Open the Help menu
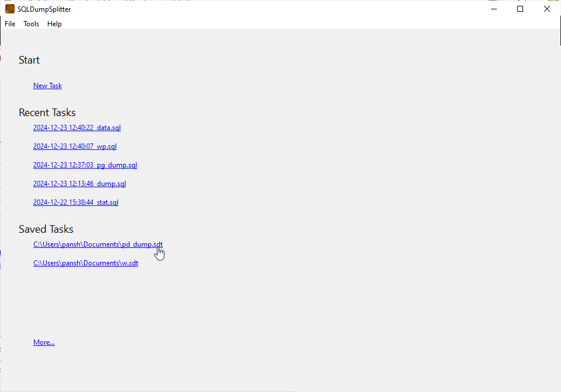 point(54,24)
